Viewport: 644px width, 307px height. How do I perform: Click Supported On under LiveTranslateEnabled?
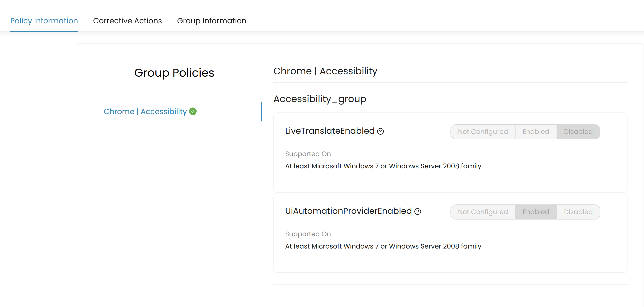click(308, 154)
